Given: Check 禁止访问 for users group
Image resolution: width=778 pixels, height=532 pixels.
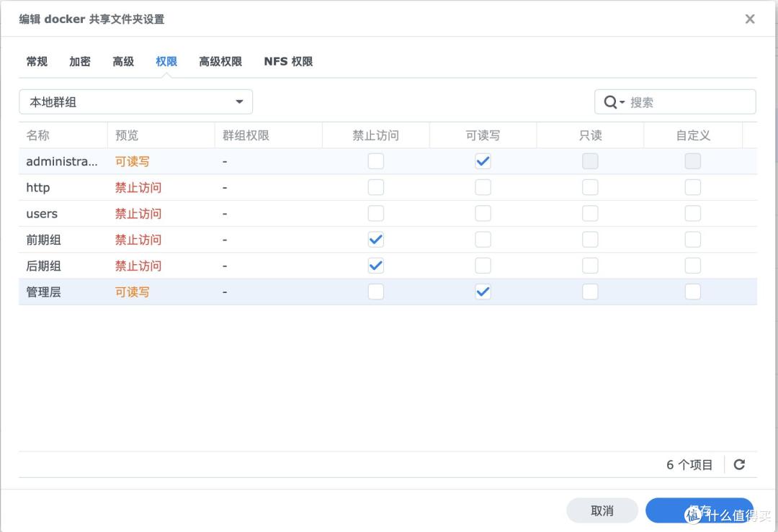Looking at the screenshot, I should tap(375, 214).
